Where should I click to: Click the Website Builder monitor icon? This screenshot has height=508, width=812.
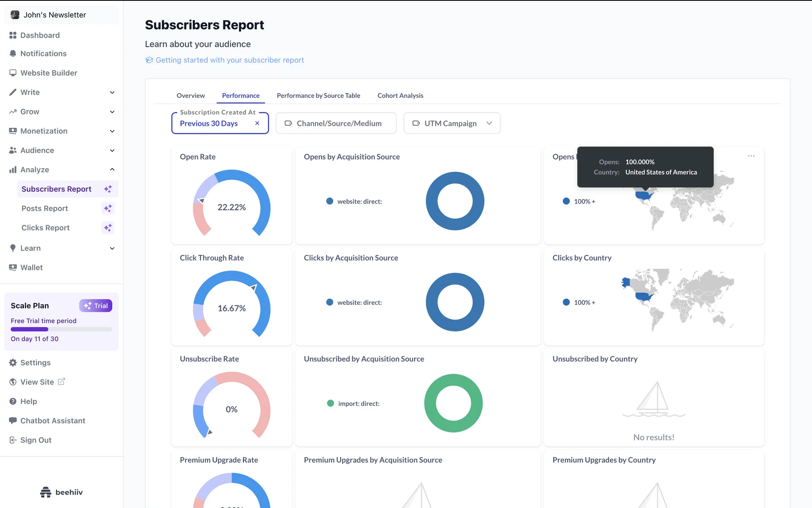coord(13,73)
